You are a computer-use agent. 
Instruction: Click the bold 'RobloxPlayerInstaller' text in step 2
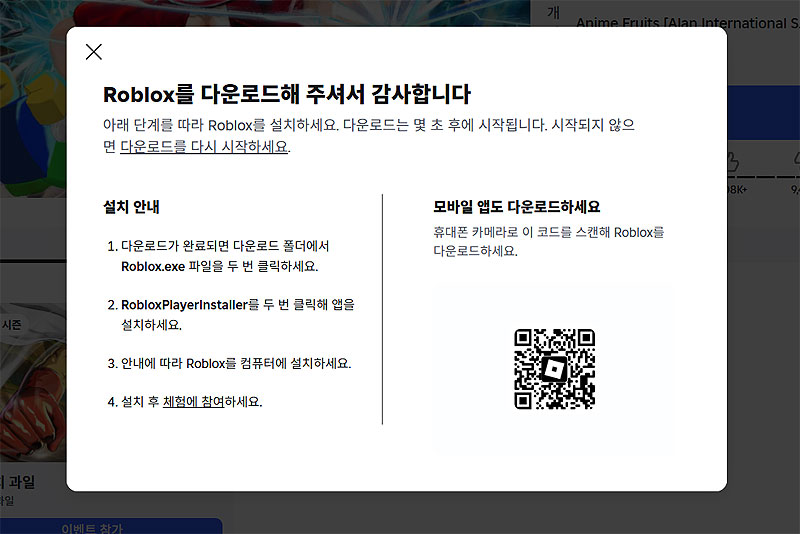point(184,304)
